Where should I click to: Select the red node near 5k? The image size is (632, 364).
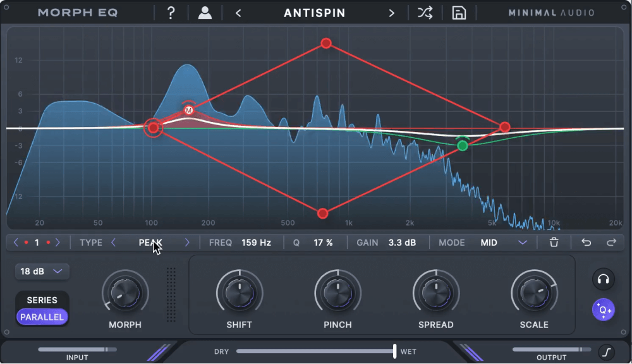[504, 128]
